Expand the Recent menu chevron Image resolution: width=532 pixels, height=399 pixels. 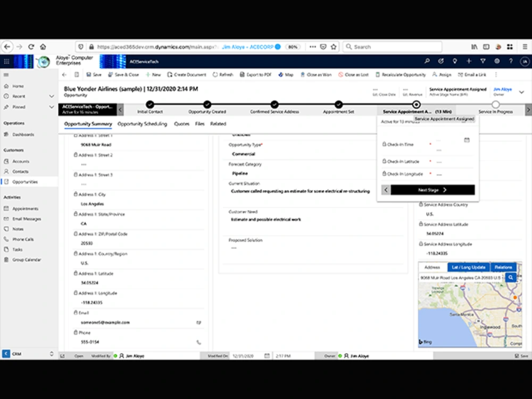52,96
